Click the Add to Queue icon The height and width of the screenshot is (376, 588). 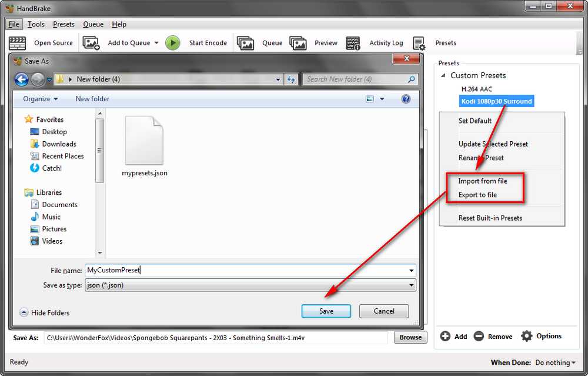tap(91, 43)
